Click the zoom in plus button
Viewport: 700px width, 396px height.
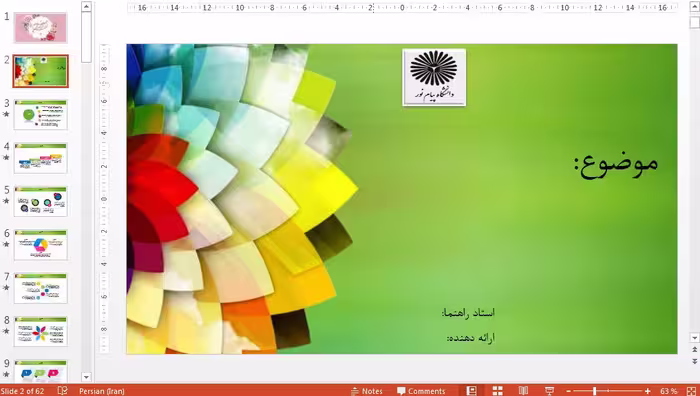tap(647, 391)
